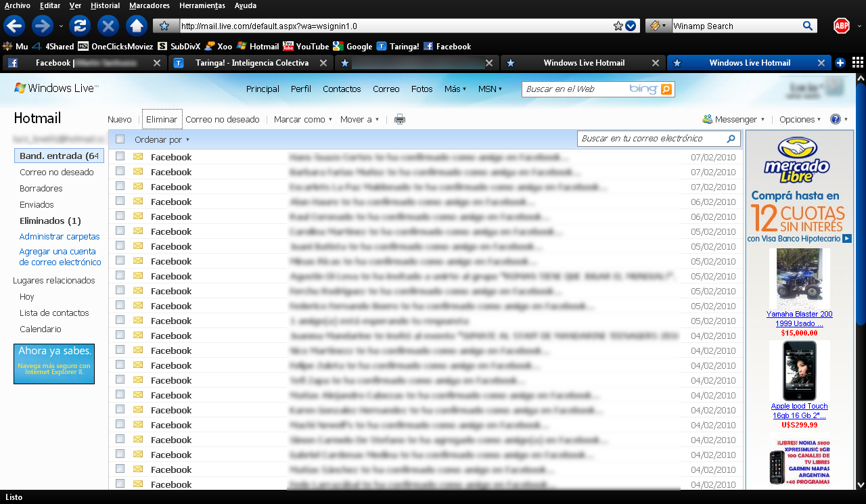Click the star icon inside the URL bar
866x504 pixels.
618,26
